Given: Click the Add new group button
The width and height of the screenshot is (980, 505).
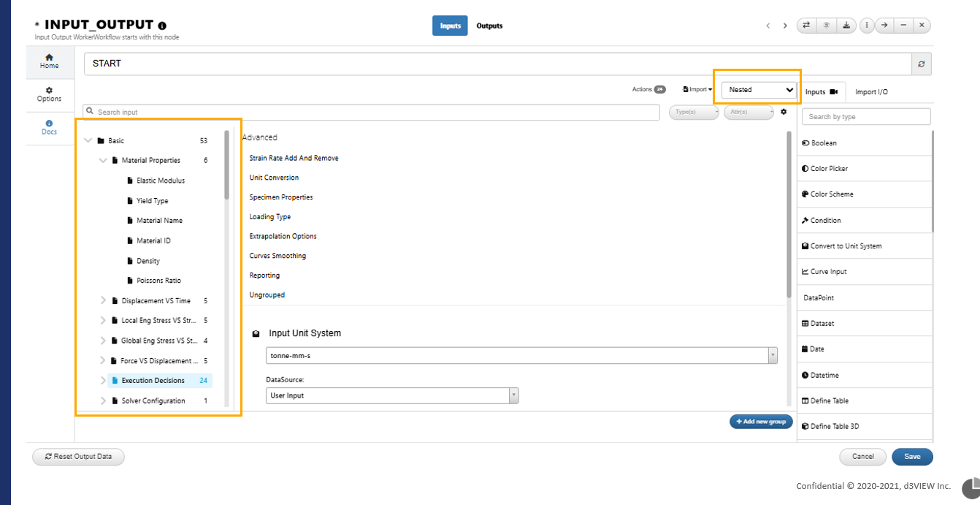Looking at the screenshot, I should 760,422.
